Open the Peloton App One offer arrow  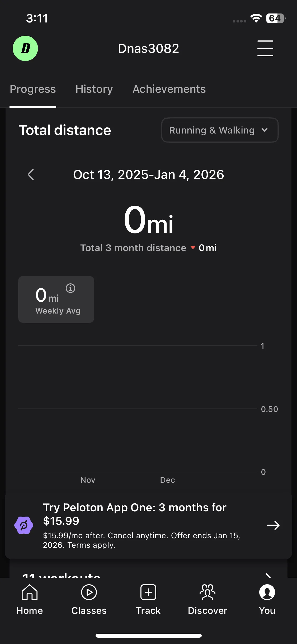point(273,525)
